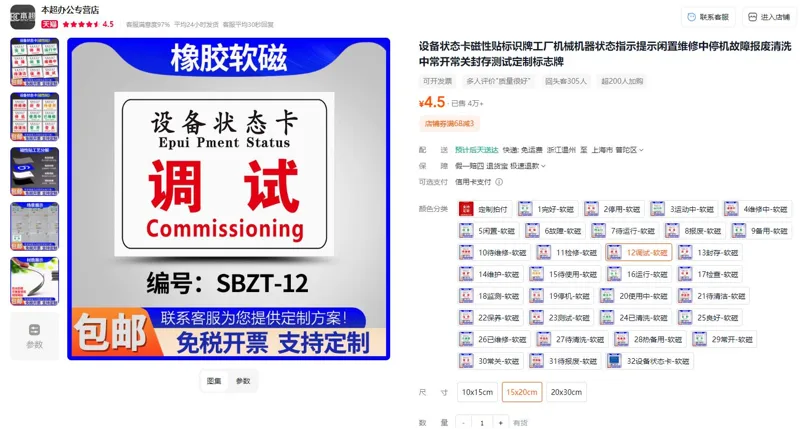Select option 8报废-软磁
Image resolution: width=800 pixels, height=429 pixels.
[x=695, y=231]
